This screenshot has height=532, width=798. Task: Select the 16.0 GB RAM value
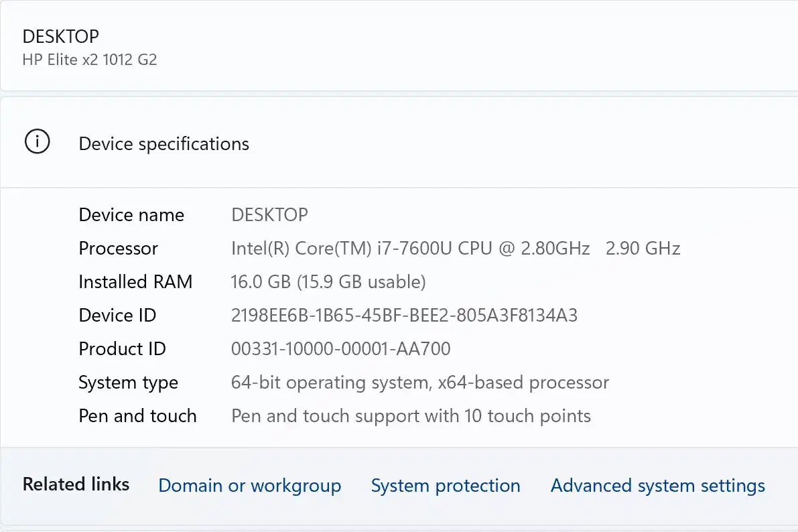pos(328,282)
